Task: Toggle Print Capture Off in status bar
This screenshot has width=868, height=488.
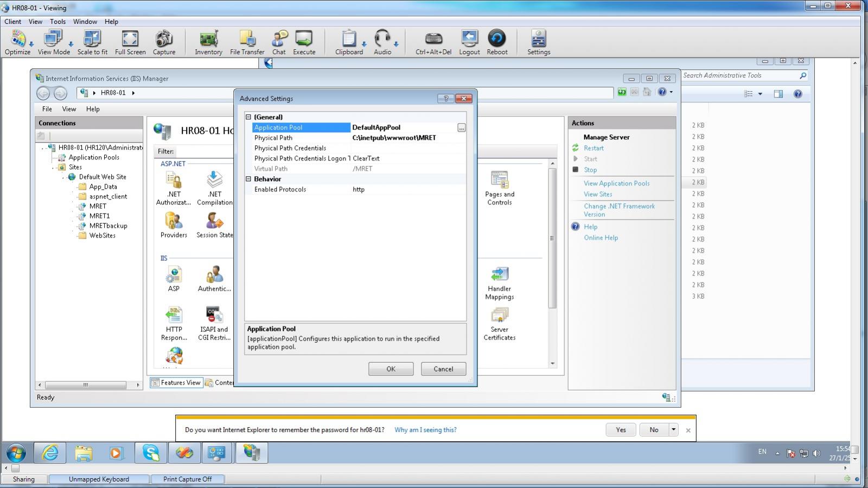Action: pos(187,479)
